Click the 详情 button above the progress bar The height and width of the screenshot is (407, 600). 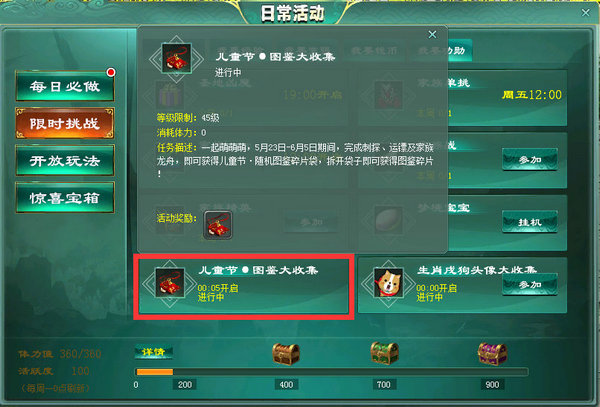[x=153, y=352]
